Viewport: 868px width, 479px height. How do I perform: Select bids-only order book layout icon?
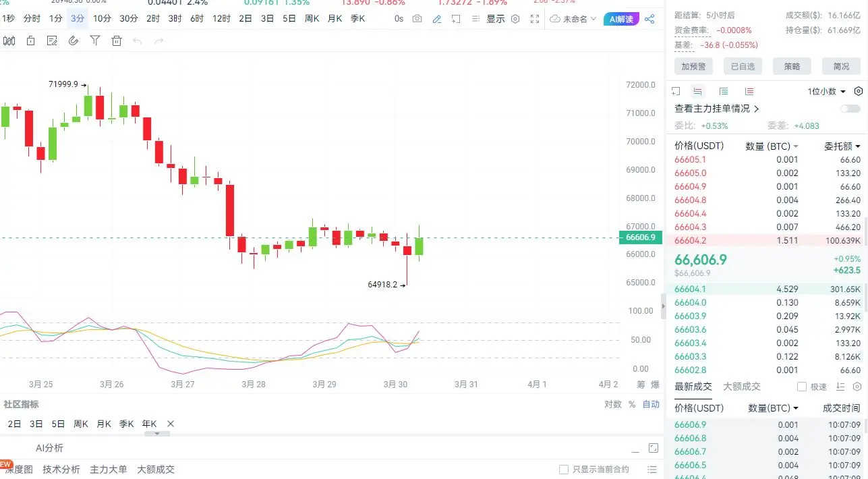coord(724,91)
